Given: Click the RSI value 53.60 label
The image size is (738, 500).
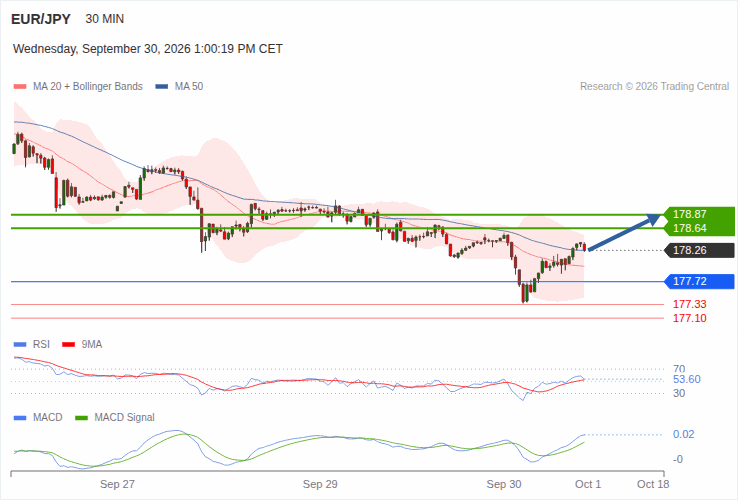Looking at the screenshot, I should click(x=687, y=379).
